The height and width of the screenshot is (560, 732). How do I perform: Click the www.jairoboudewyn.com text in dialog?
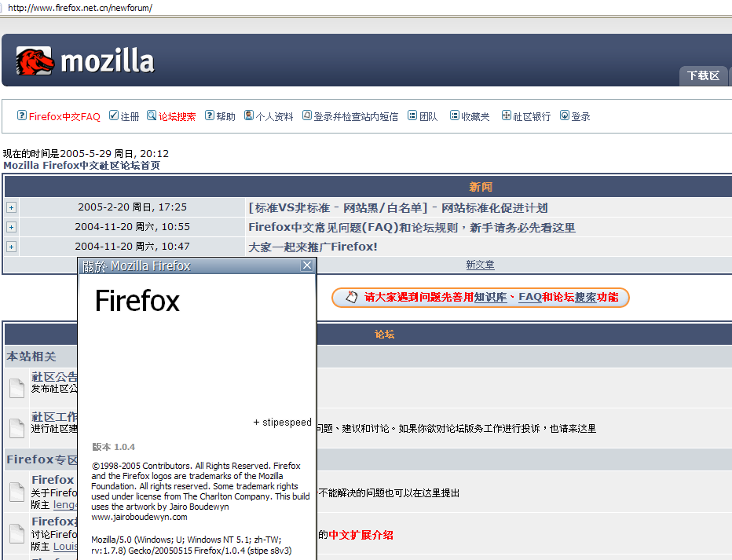pos(139,517)
